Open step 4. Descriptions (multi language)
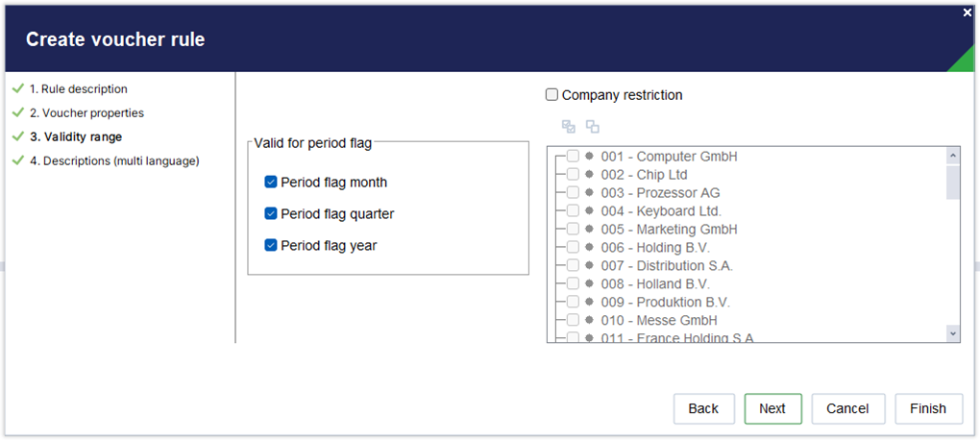 (114, 161)
